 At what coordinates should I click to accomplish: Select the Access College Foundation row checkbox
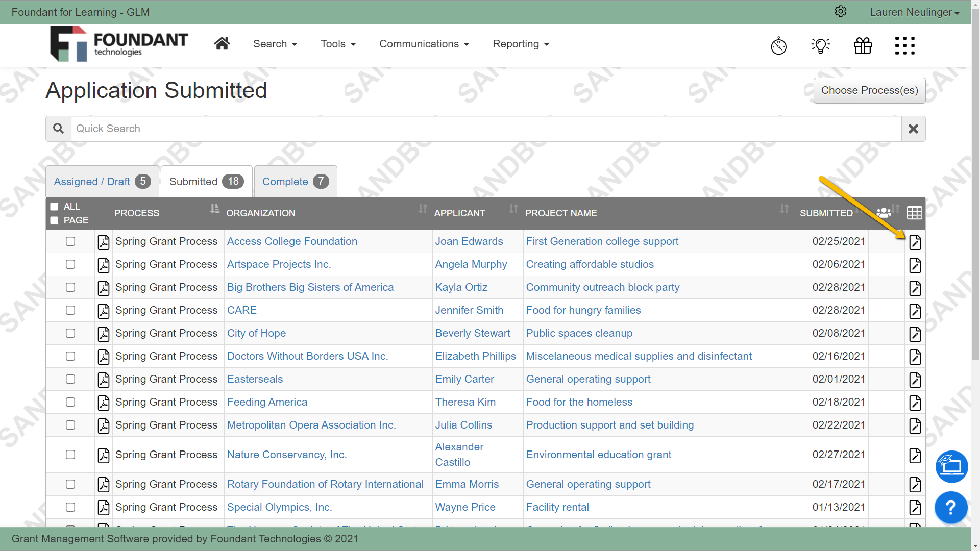click(x=70, y=241)
